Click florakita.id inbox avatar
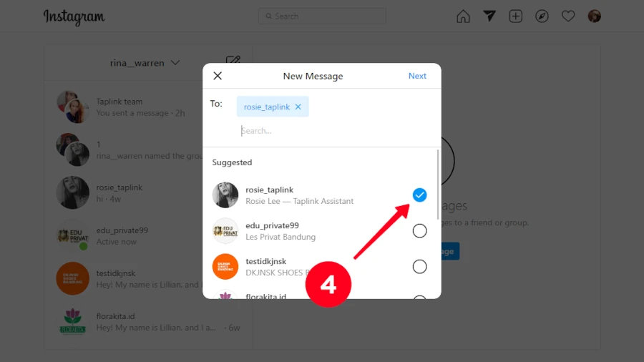The width and height of the screenshot is (644, 362). click(73, 321)
